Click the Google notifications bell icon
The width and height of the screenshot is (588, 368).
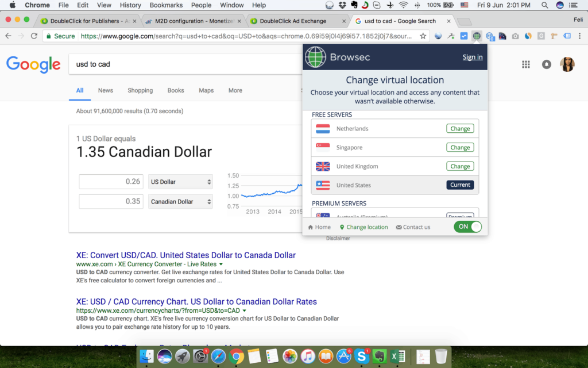(547, 64)
